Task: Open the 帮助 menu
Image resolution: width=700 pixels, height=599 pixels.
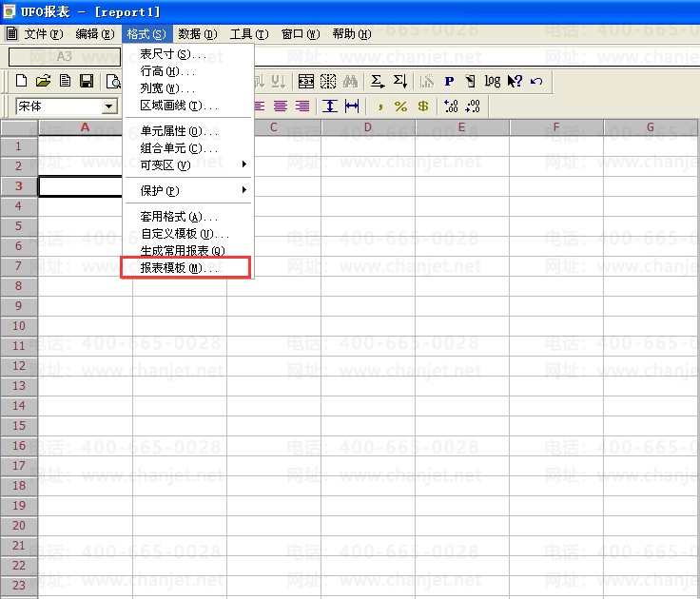Action: coord(352,34)
